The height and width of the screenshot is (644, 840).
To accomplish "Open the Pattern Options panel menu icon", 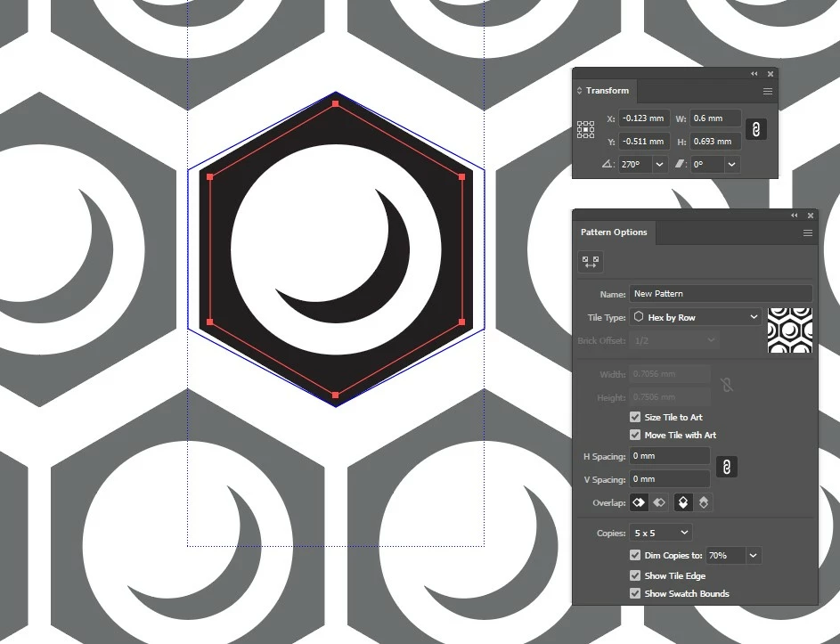I will (x=808, y=232).
